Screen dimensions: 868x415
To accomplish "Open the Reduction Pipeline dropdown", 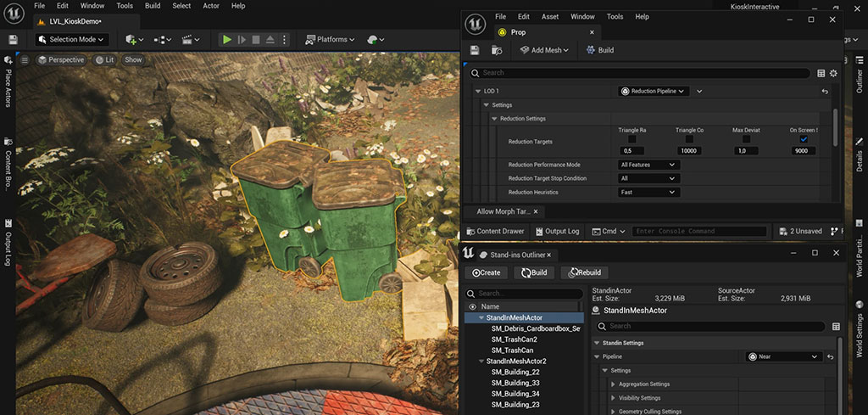I will 654,92.
